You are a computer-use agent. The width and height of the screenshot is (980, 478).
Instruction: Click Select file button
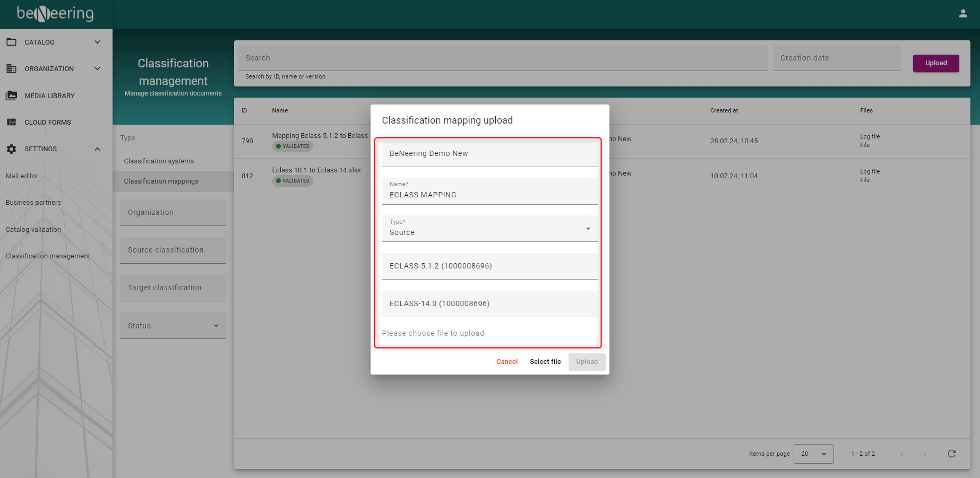pos(545,362)
